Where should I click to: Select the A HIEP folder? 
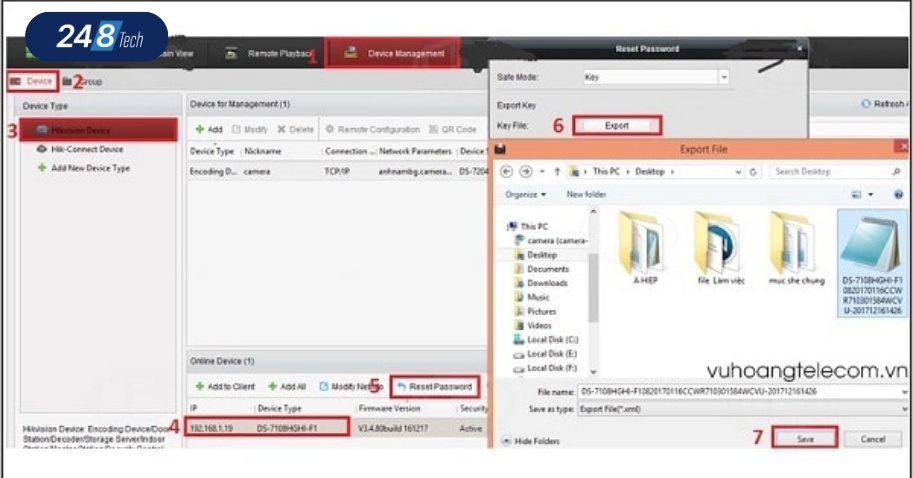[643, 247]
